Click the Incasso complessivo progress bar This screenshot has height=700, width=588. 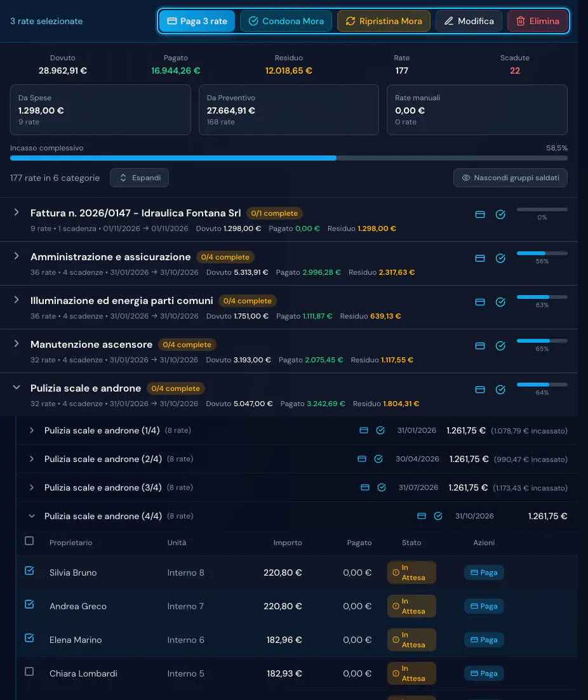pos(289,158)
